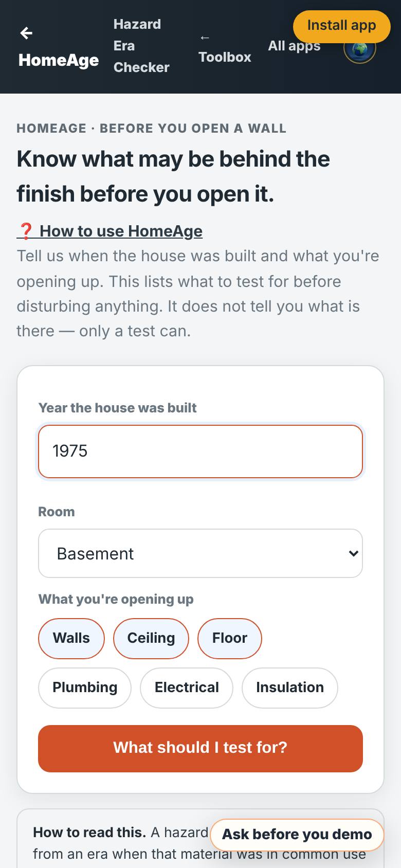Click the Ask before you demo button
Image resolution: width=401 pixels, height=868 pixels.
[297, 834]
